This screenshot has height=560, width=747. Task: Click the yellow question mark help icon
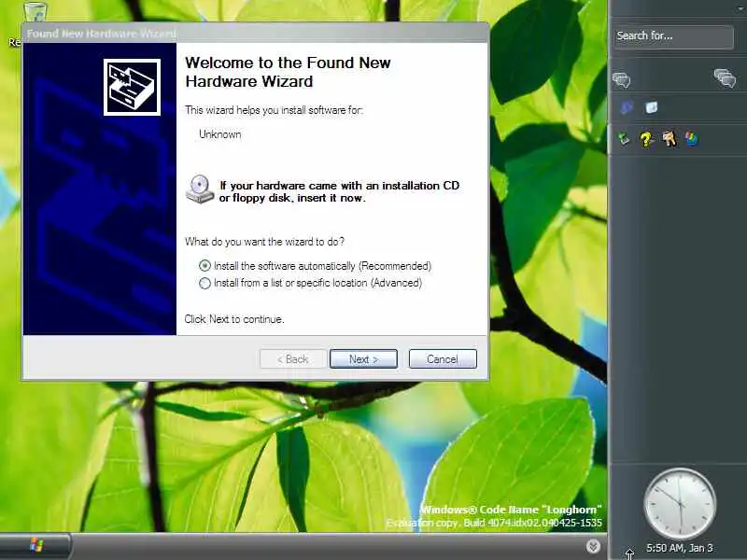[646, 139]
